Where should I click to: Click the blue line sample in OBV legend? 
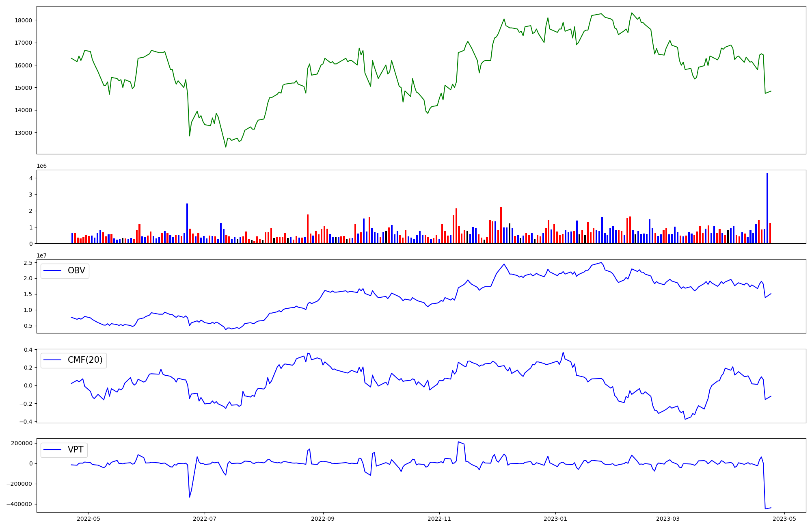coord(52,271)
